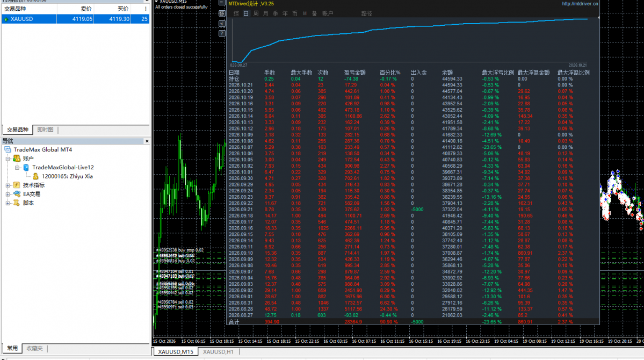Click the minus button beside MTDriver panel title
This screenshot has width=644, height=360.
[222, 3]
